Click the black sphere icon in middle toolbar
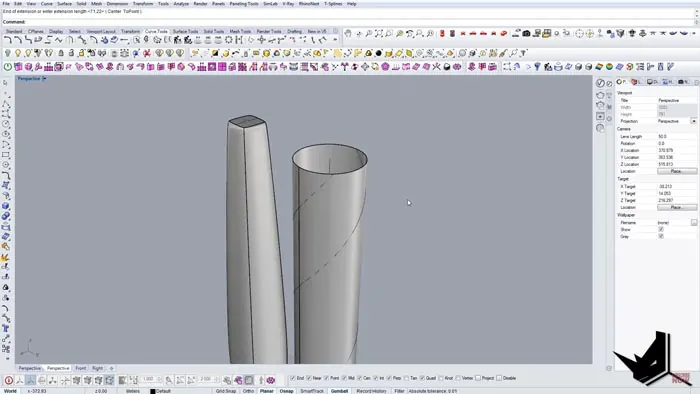This screenshot has width=700, height=394. pyautogui.click(x=379, y=53)
